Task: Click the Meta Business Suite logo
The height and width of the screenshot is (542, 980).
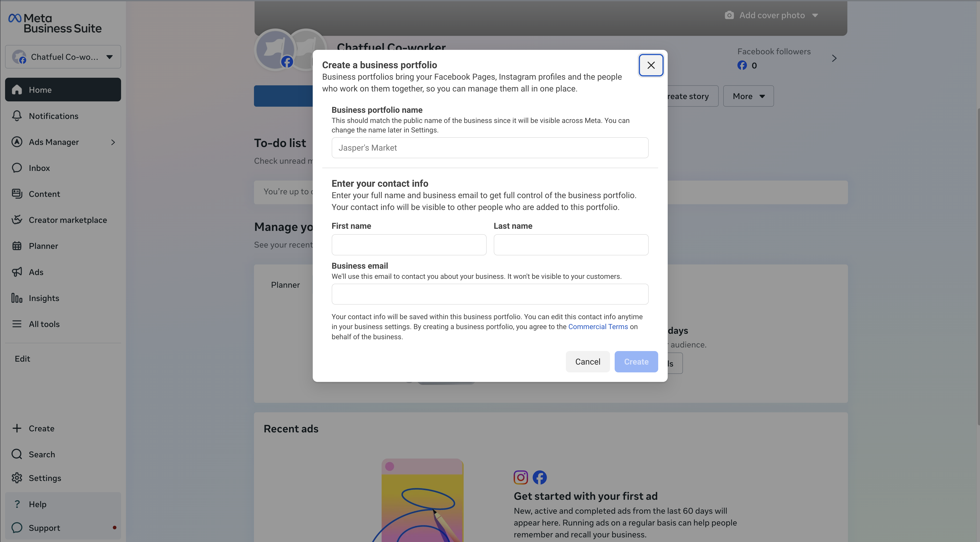Action: (55, 23)
